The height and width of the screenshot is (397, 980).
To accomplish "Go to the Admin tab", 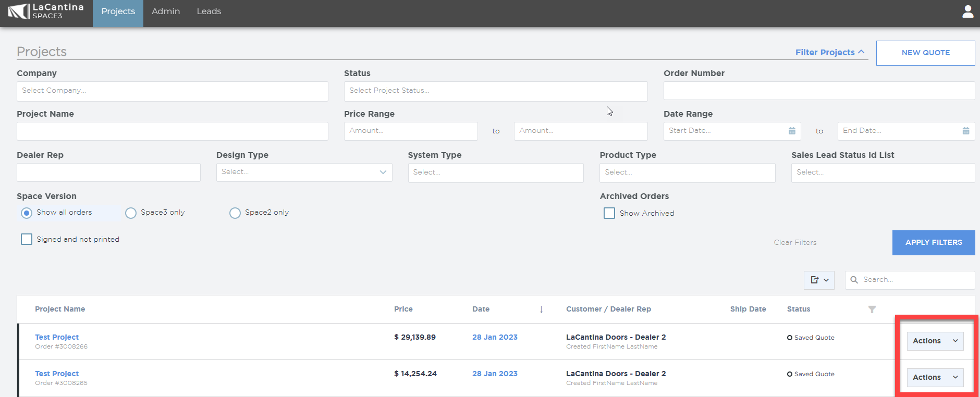I will [166, 11].
